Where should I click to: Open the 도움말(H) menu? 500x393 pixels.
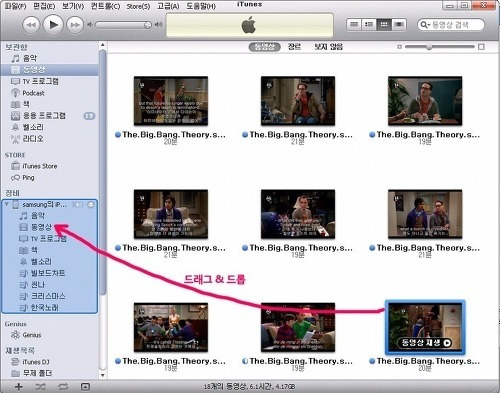click(x=201, y=6)
